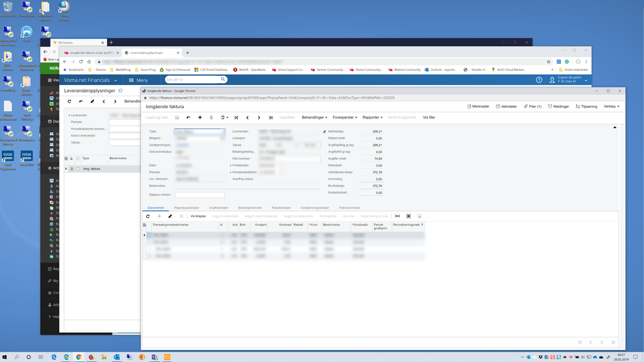This screenshot has height=362, width=644.
Task: Open the Forespørsler dropdown menu
Action: pyautogui.click(x=345, y=117)
